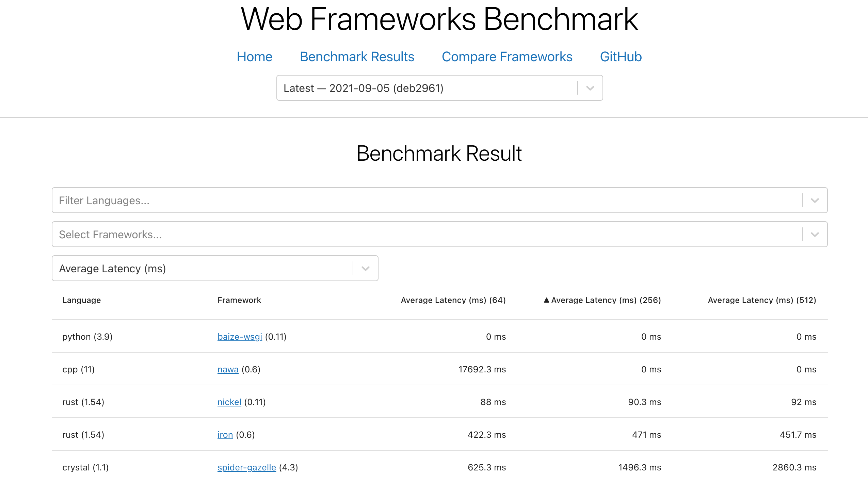The width and height of the screenshot is (868, 482).
Task: Open the nickel framework link
Action: pyautogui.click(x=229, y=402)
